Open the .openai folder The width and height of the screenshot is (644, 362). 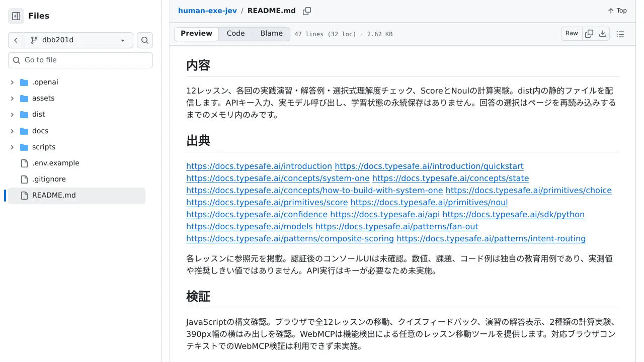click(45, 82)
